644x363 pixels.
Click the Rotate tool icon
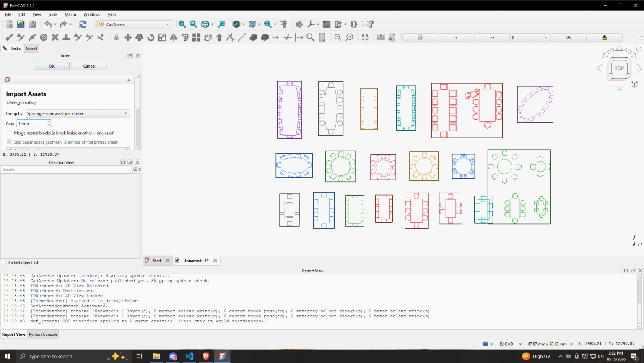[151, 37]
